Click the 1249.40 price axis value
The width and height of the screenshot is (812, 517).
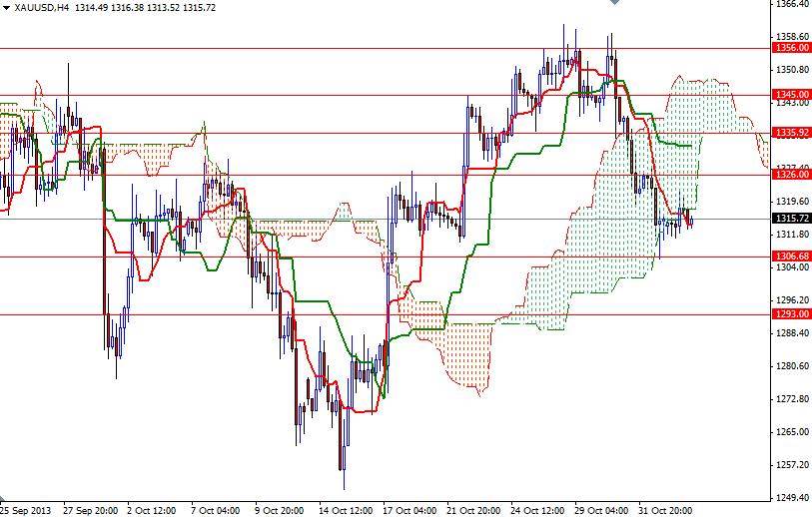[x=792, y=498]
